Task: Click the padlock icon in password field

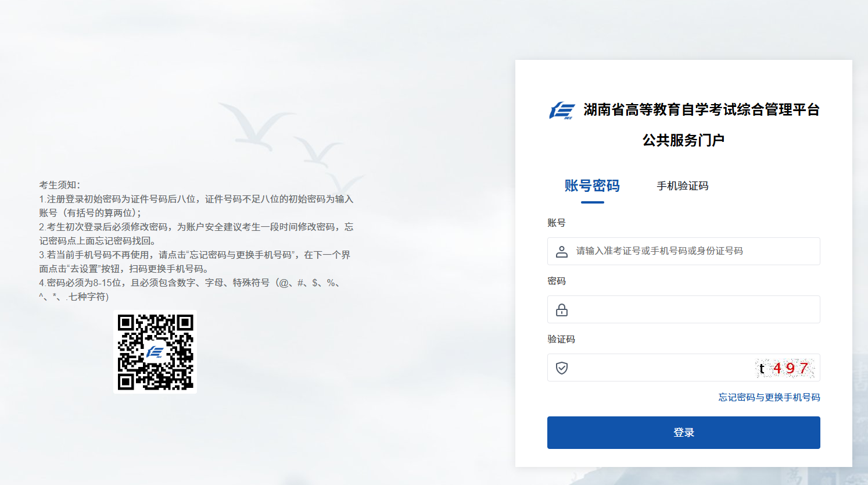Action: pyautogui.click(x=562, y=310)
